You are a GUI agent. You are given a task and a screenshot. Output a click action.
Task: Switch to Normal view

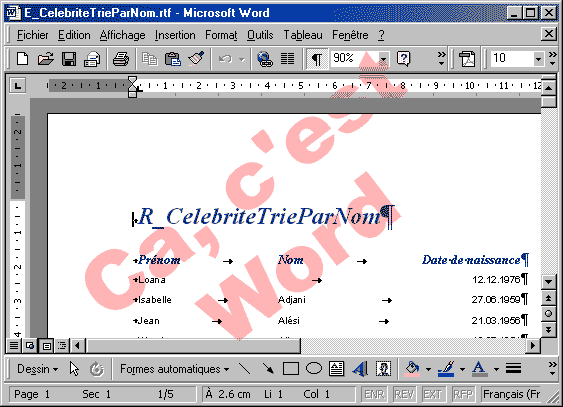point(14,346)
